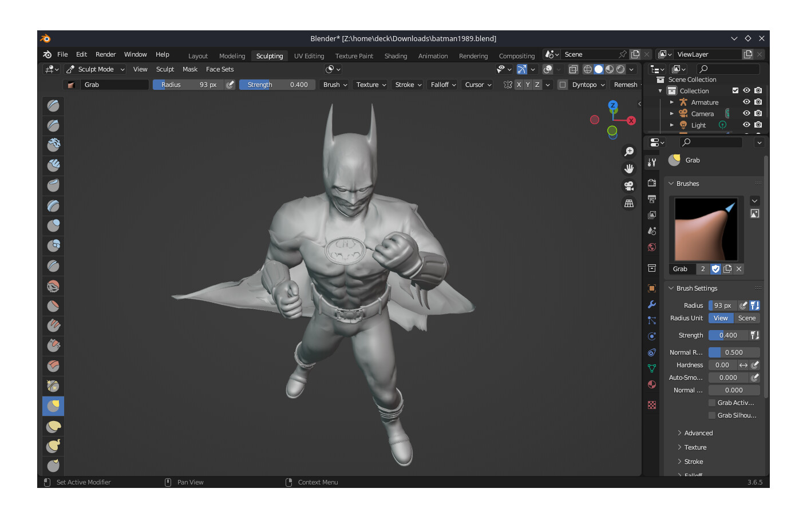Open the Texture checker properties tab
This screenshot has height=532, width=807.
click(x=652, y=405)
